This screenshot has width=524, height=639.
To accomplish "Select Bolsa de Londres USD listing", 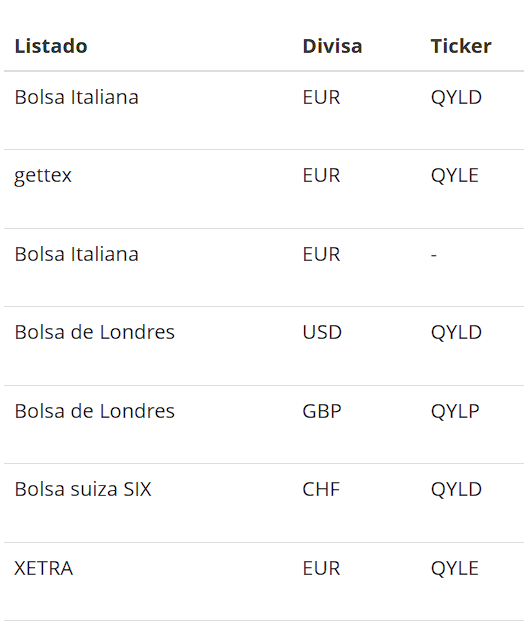I will point(95,332).
